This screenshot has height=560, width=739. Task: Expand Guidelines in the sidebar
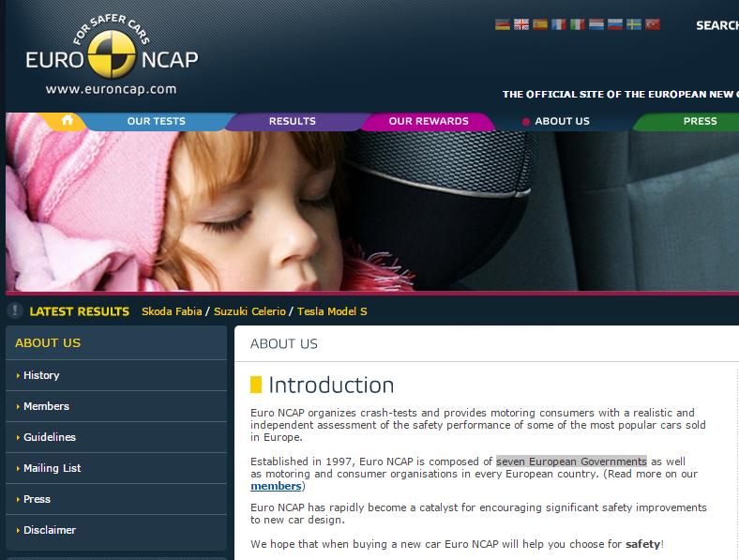50,437
